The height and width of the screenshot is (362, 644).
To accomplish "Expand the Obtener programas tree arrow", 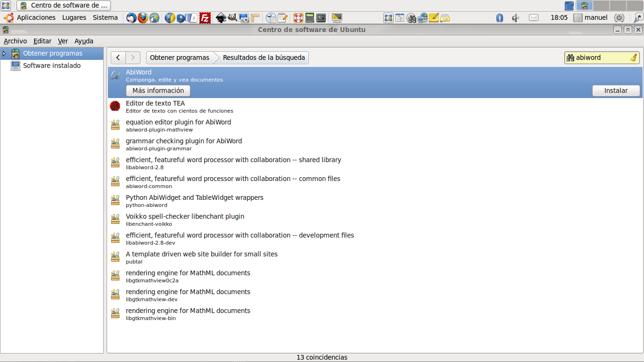I will pyautogui.click(x=4, y=53).
